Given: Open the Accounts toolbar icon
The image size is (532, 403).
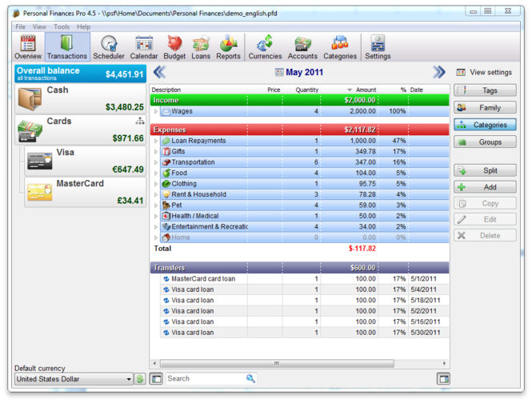Looking at the screenshot, I should 302,47.
